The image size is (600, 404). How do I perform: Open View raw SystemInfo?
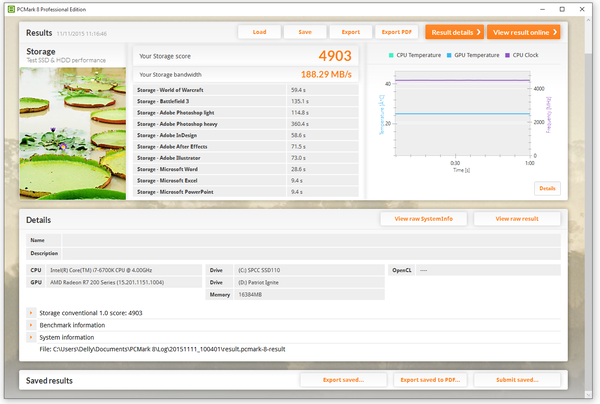click(x=424, y=219)
